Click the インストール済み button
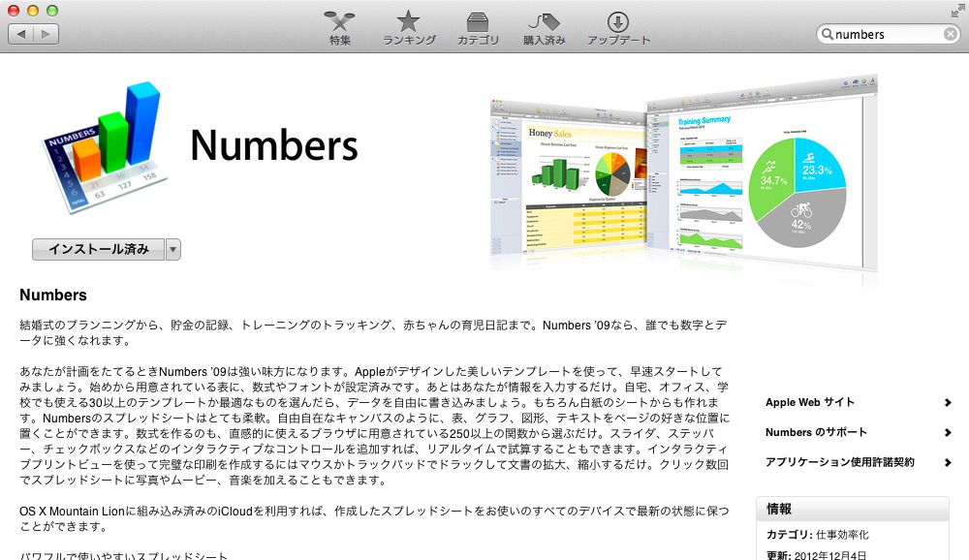This screenshot has width=969, height=560. tap(98, 249)
